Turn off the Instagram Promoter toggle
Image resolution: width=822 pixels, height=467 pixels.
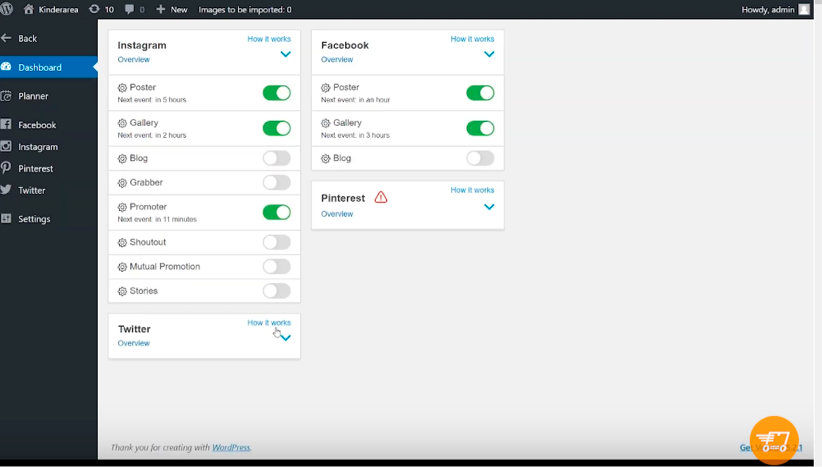[276, 212]
